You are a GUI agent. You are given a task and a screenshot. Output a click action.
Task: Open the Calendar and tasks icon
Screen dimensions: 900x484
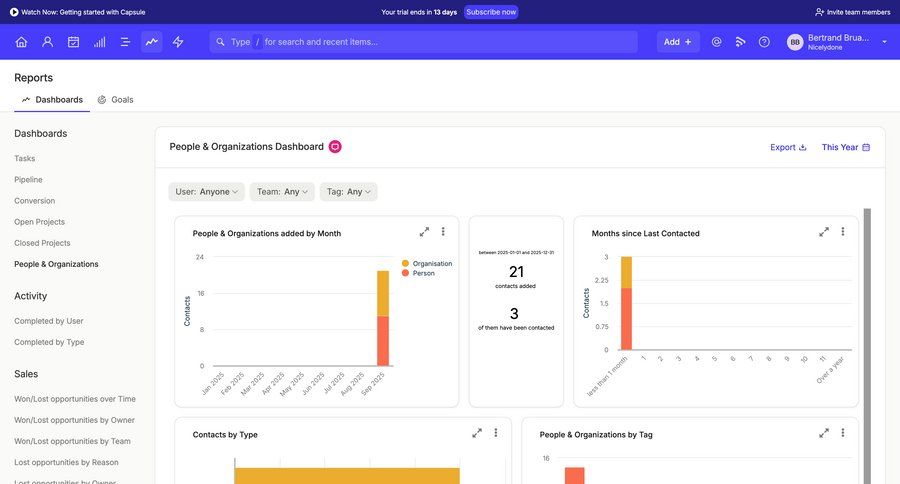[x=73, y=42]
